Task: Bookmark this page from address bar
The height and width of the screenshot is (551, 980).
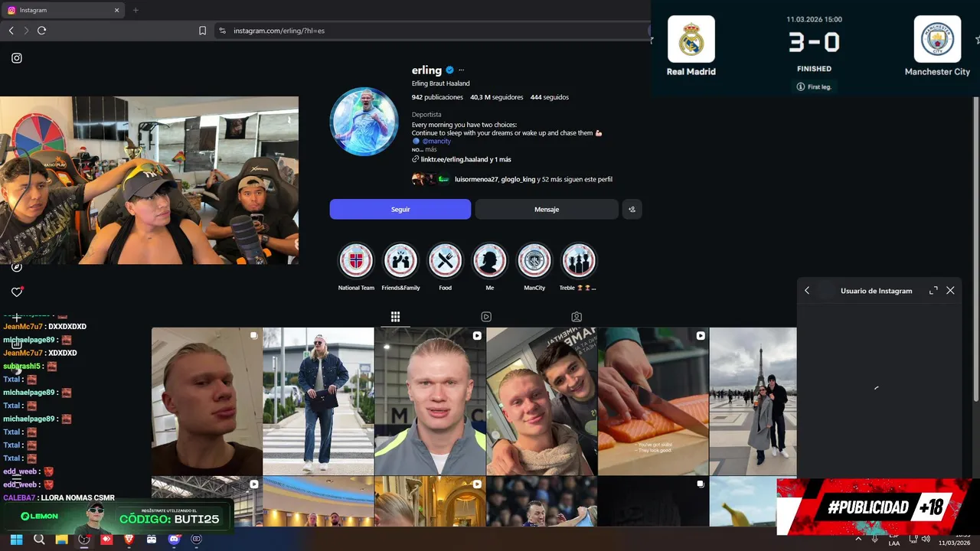Action: pyautogui.click(x=202, y=31)
